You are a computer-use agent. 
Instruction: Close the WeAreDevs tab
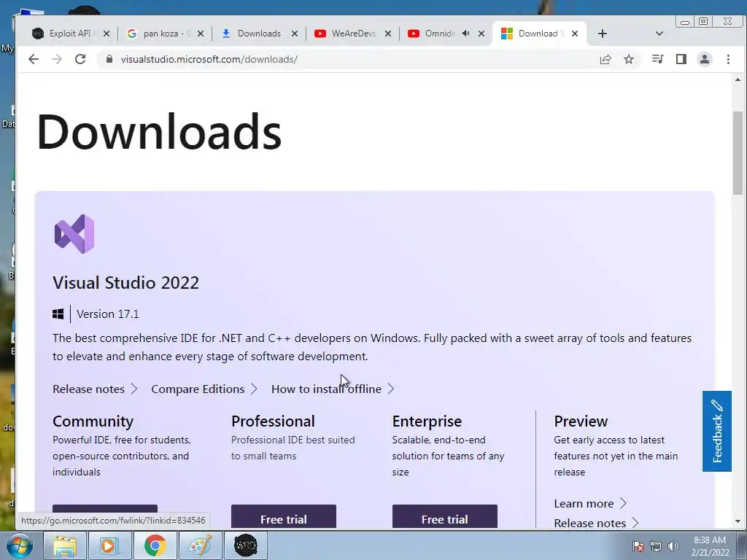click(388, 34)
